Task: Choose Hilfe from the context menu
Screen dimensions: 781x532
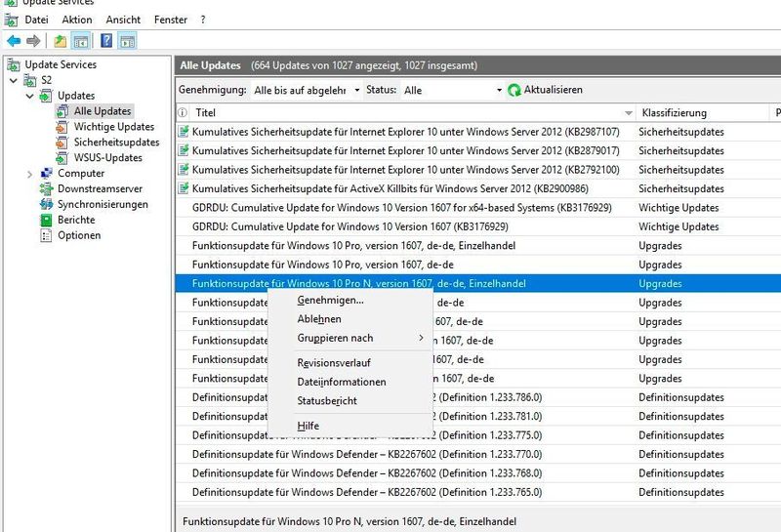Action: click(x=350, y=426)
